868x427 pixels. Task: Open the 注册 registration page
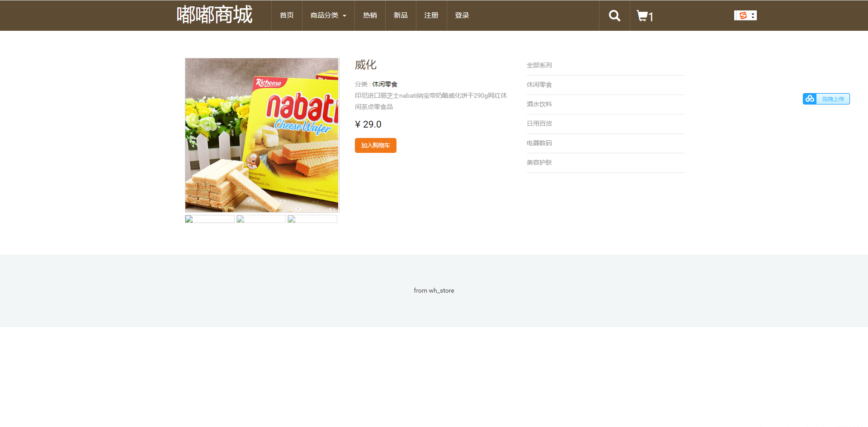[x=431, y=15]
